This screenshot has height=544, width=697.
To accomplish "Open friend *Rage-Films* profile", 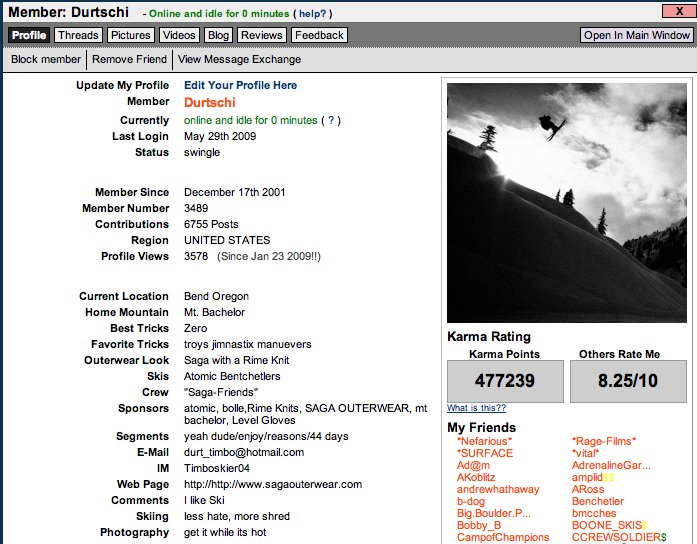I will click(x=604, y=441).
